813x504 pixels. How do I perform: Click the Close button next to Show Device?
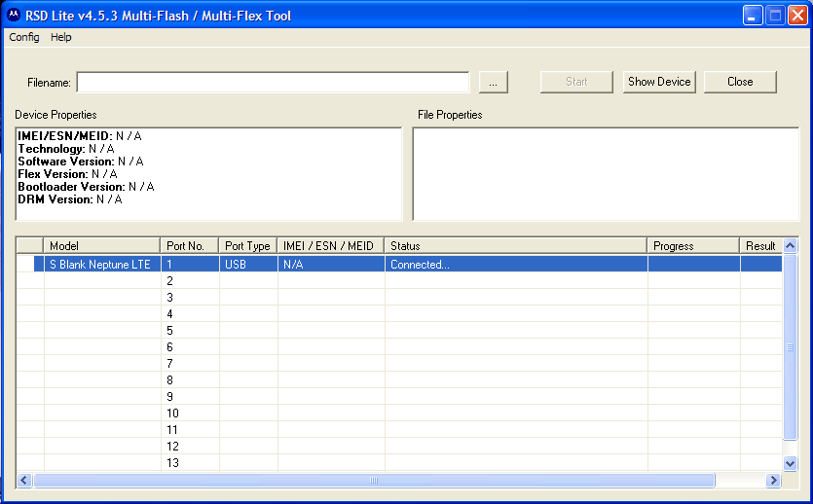tap(740, 82)
